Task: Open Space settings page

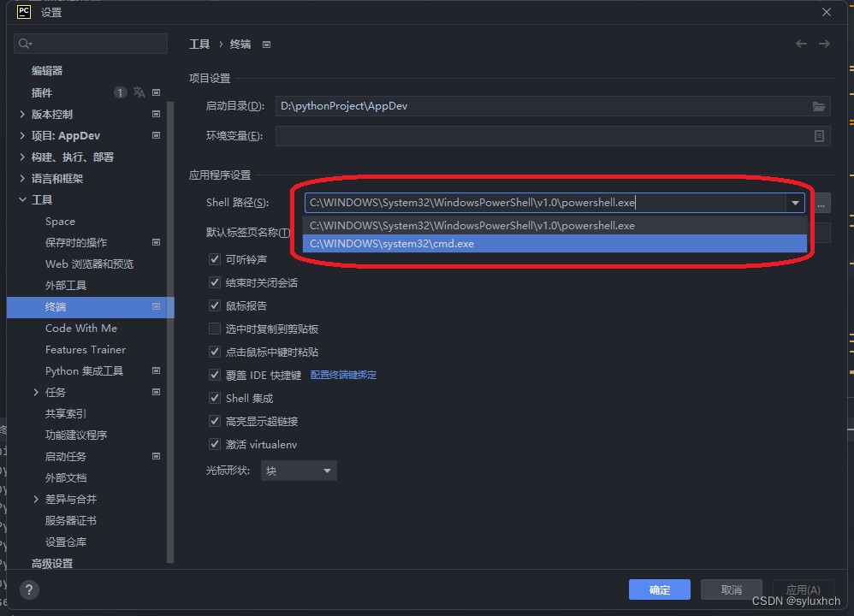Action: pos(60,221)
